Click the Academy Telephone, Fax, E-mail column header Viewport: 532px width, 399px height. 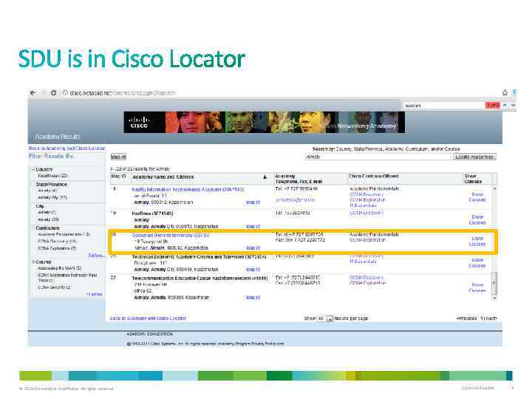click(x=299, y=179)
